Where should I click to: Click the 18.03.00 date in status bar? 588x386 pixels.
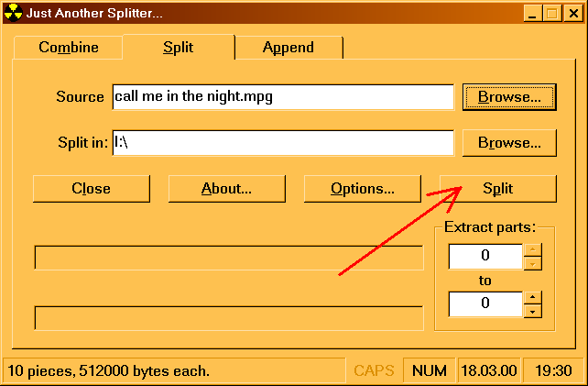(488, 371)
